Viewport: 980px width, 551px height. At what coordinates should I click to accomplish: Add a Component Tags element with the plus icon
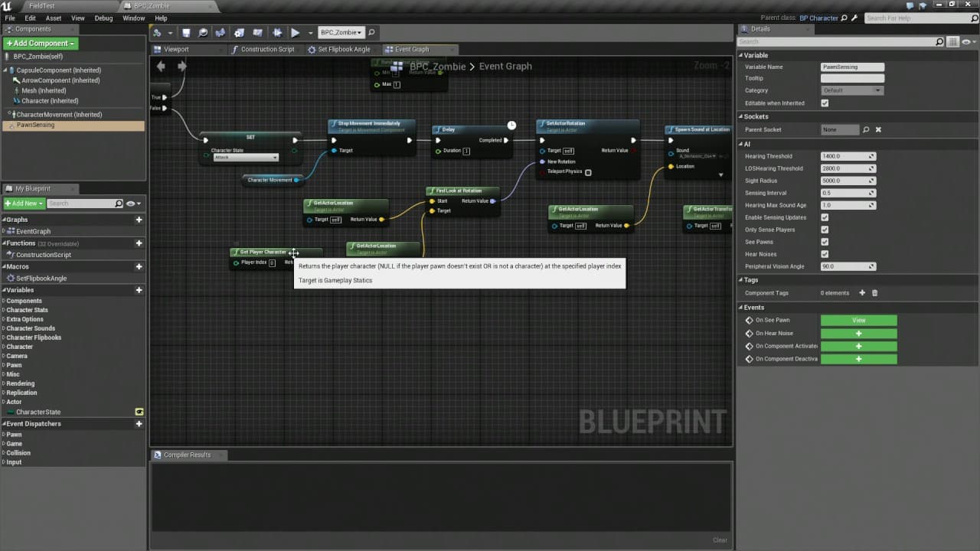(x=862, y=293)
